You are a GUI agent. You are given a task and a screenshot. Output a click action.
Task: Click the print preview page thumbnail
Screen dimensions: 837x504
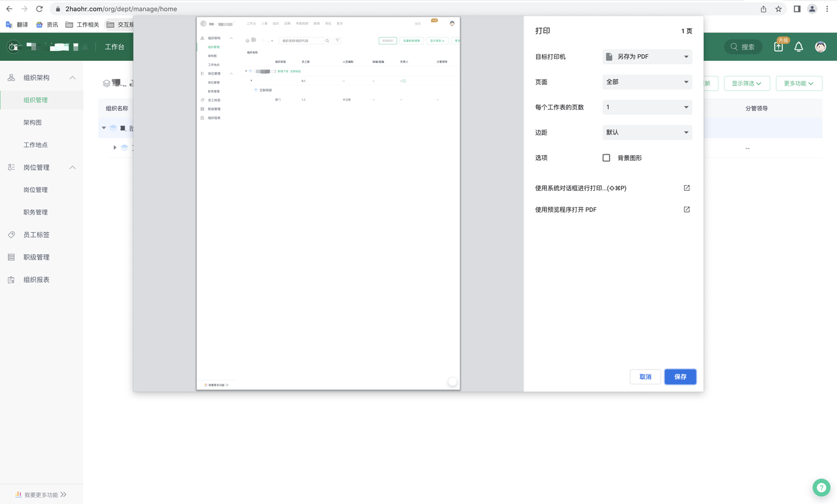pyautogui.click(x=328, y=203)
